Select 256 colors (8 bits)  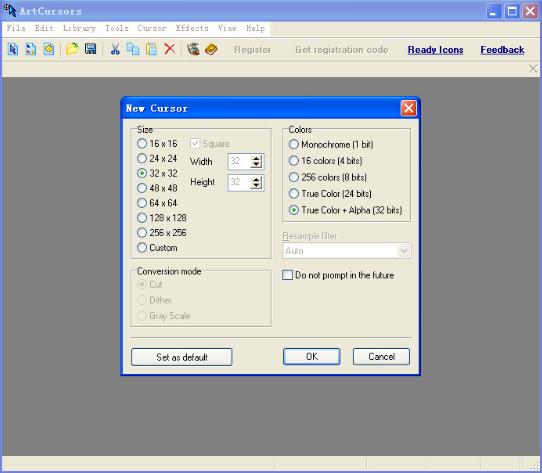[328, 177]
